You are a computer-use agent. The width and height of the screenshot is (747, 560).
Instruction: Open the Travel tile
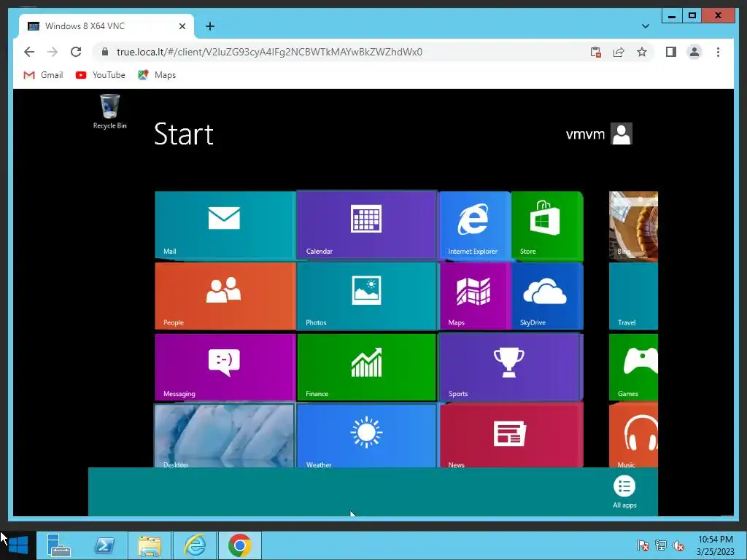click(633, 296)
